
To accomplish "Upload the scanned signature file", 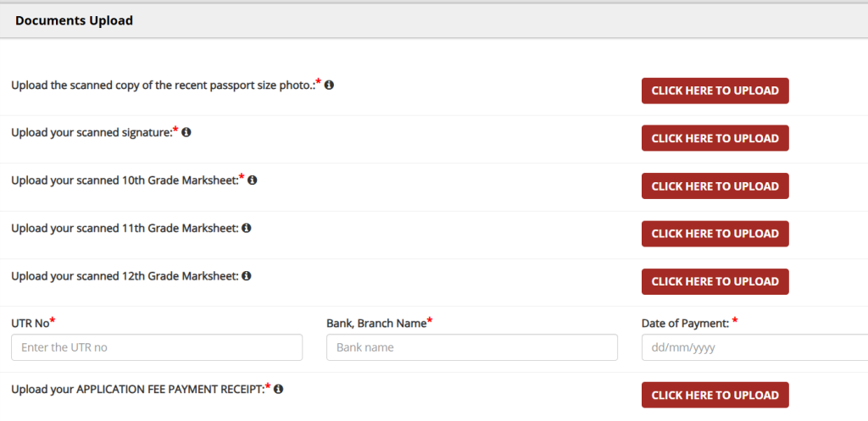I will [715, 138].
